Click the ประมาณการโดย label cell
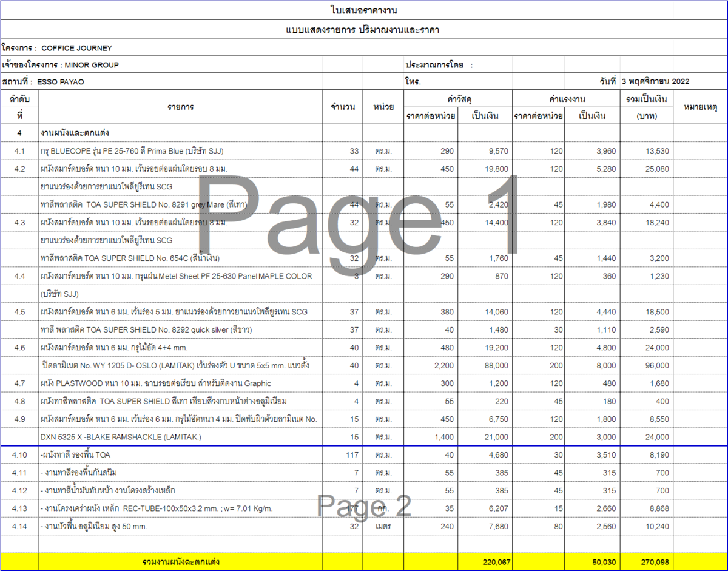 click(438, 65)
